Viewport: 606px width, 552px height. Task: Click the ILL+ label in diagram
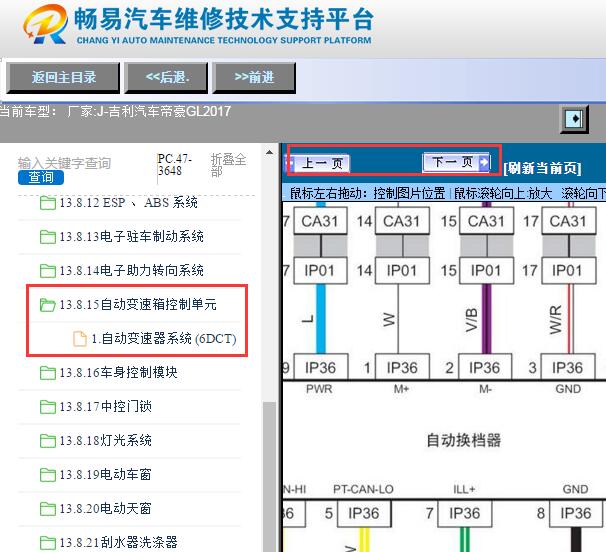tap(464, 489)
